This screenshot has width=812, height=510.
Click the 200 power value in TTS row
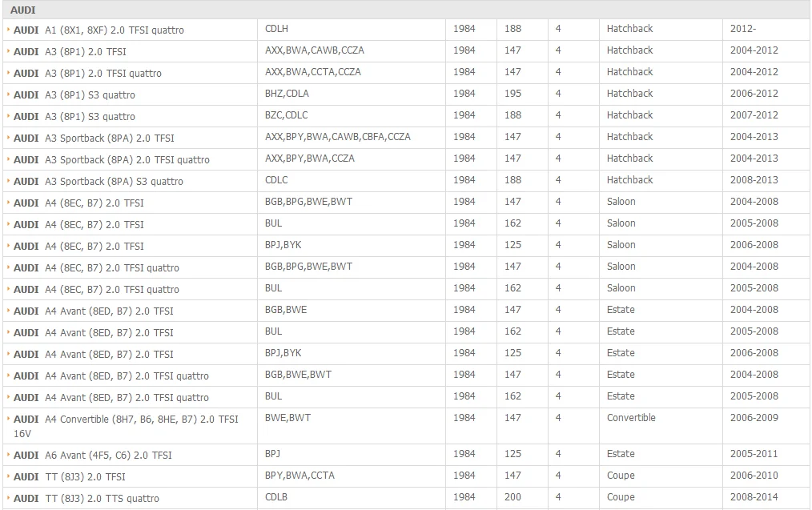point(513,497)
